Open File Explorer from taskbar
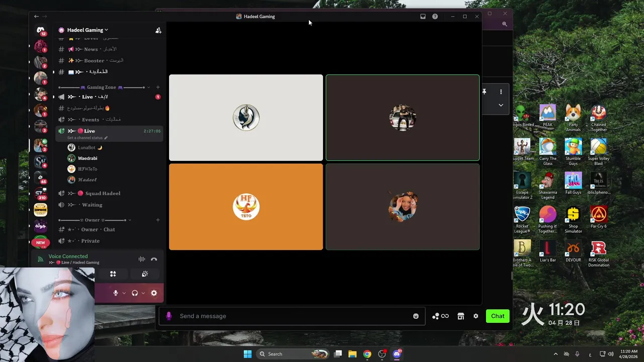644x362 pixels. 352,354
